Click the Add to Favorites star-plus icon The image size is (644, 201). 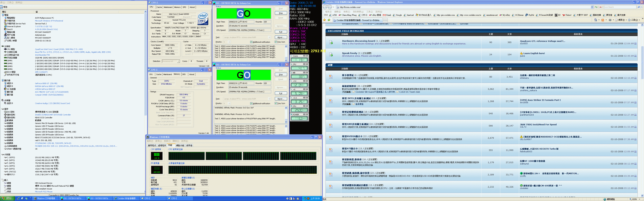coord(329,20)
